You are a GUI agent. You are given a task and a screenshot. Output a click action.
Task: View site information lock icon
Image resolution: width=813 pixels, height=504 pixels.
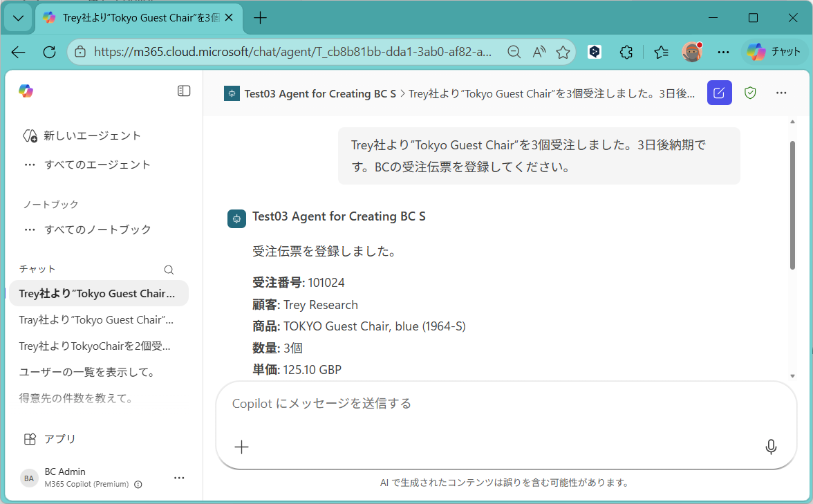coord(80,52)
